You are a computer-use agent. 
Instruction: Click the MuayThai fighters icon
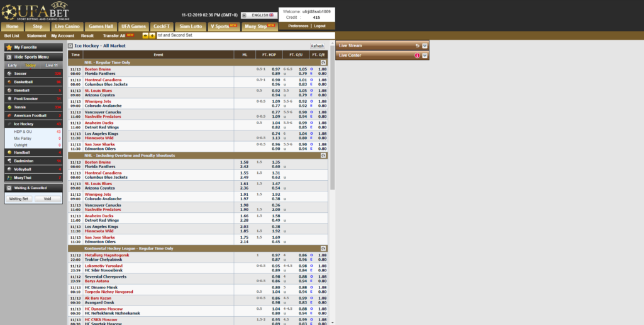coord(9,178)
